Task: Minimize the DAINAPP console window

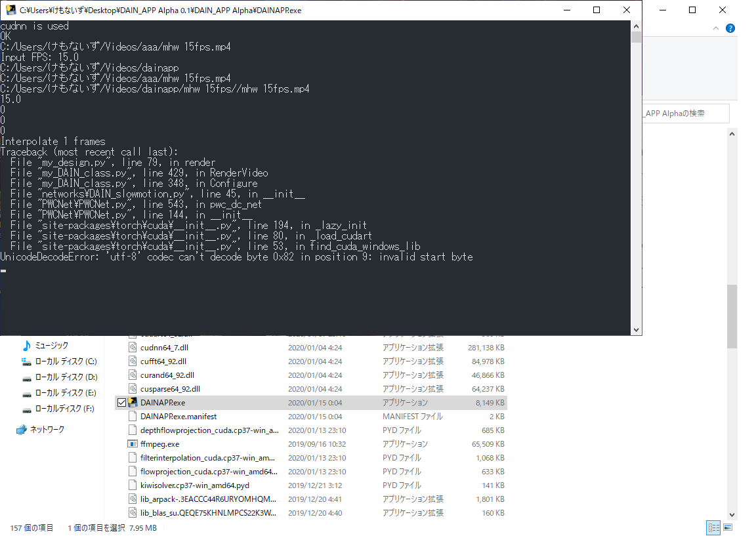Action: pyautogui.click(x=567, y=10)
